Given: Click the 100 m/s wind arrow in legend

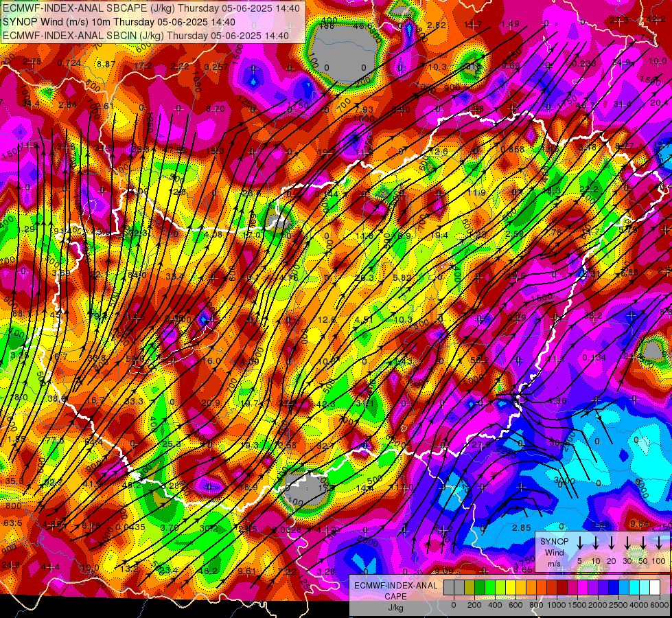Looking at the screenshot, I should [x=659, y=543].
